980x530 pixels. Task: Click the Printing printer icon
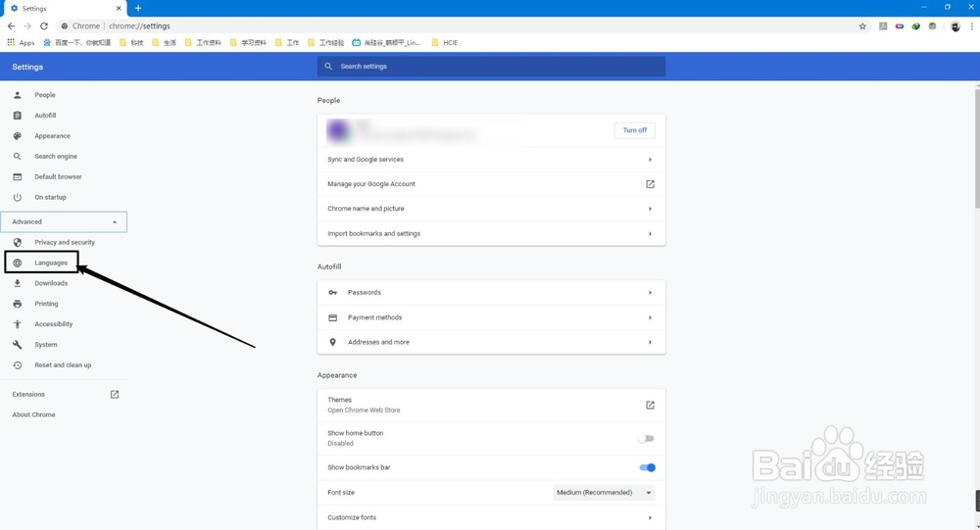(x=18, y=304)
